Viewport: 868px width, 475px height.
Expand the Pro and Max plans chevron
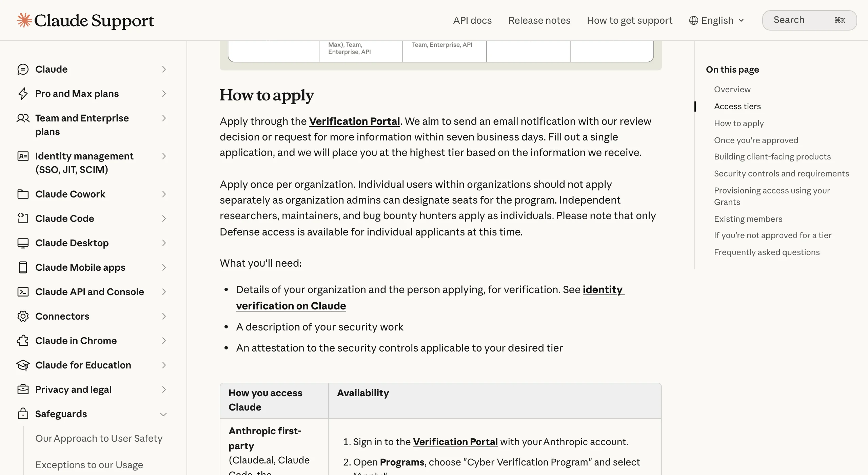click(164, 94)
